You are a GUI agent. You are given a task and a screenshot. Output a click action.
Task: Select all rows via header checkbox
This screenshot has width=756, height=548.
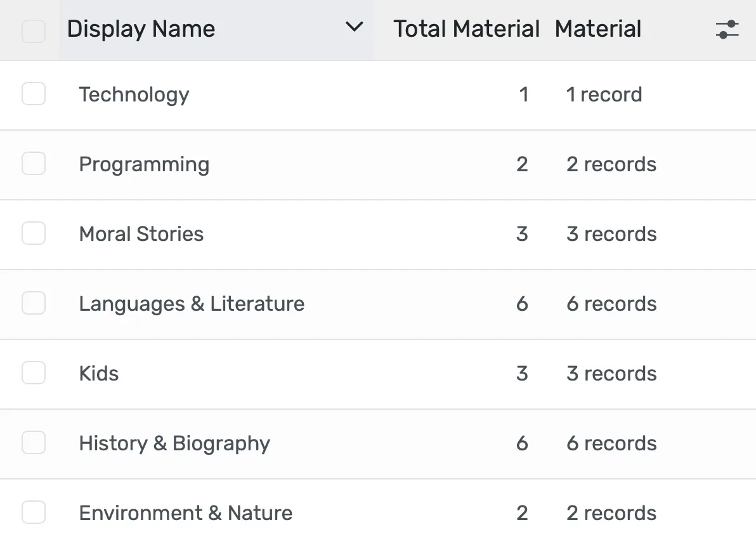coord(33,29)
